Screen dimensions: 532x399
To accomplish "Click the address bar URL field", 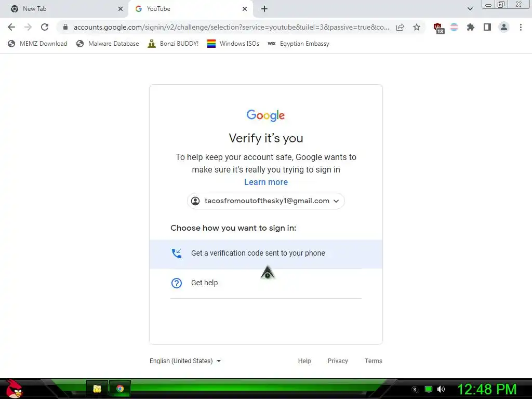I will [x=231, y=27].
